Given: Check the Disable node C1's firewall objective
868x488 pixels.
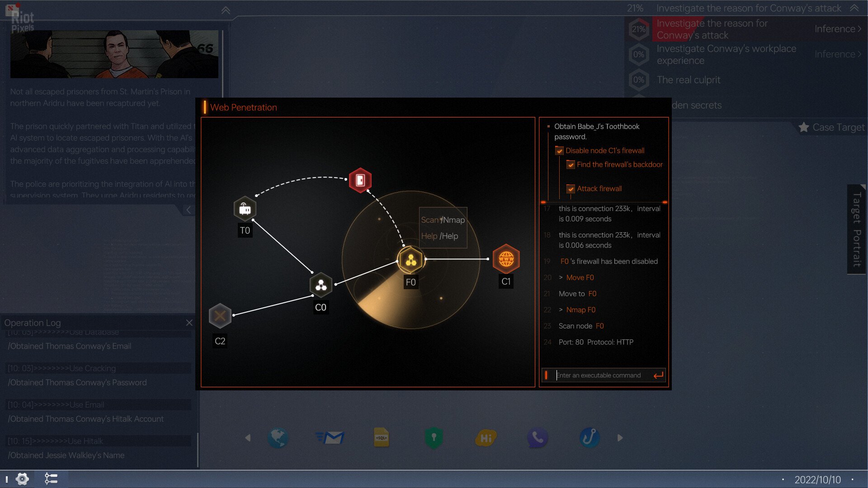Looking at the screenshot, I should [560, 150].
